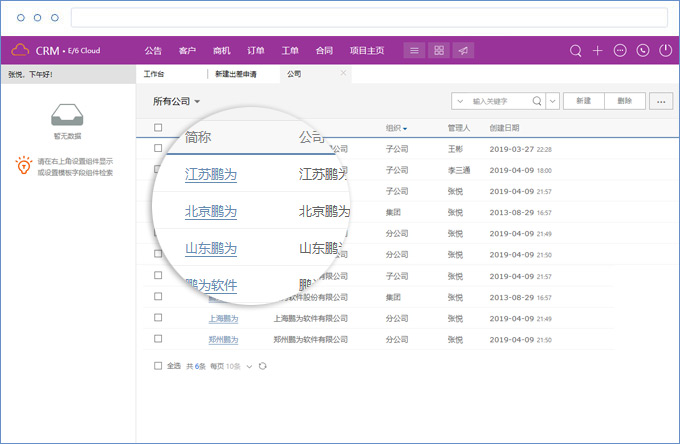Switch to the 工作台 tab
The height and width of the screenshot is (444, 680).
click(154, 74)
